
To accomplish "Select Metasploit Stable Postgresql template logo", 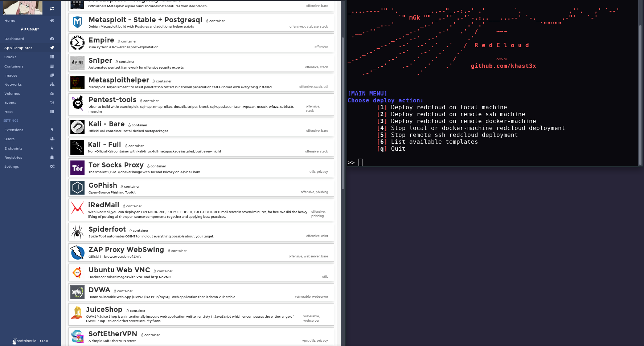I will tap(77, 23).
